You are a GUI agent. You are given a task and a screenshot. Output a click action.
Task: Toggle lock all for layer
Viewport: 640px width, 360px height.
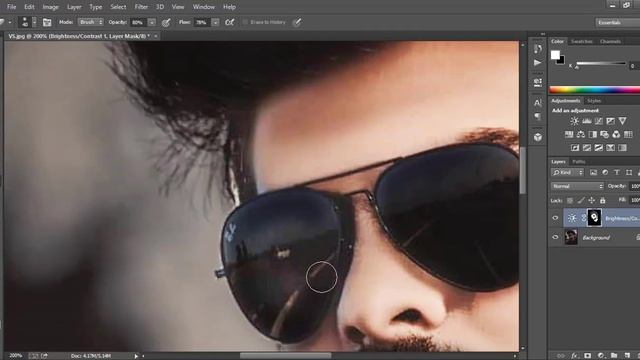click(x=602, y=200)
